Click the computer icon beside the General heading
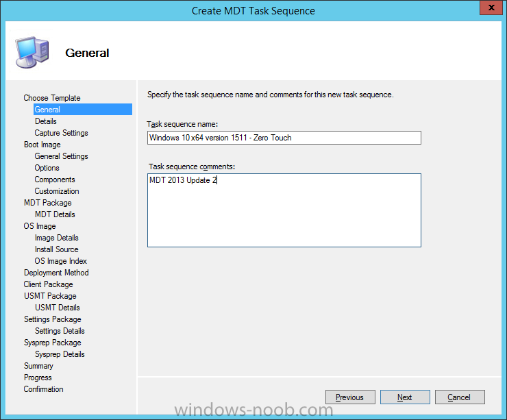 pyautogui.click(x=32, y=53)
